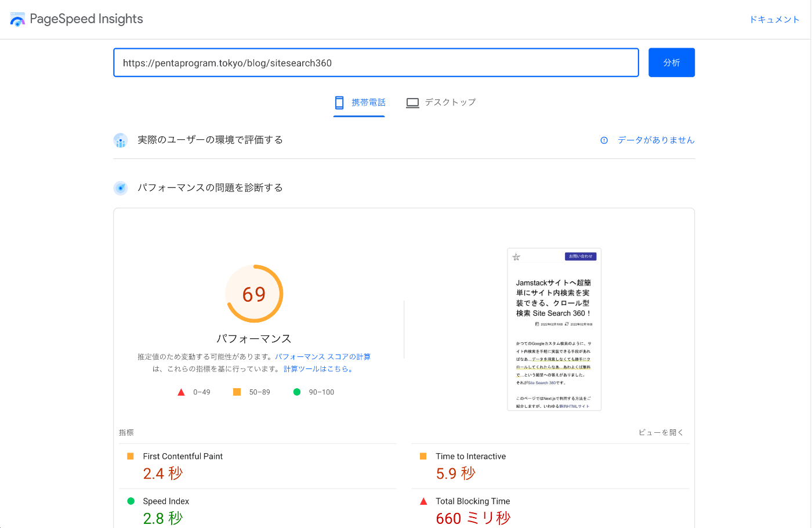Click the page screenshot thumbnail
The height and width of the screenshot is (528, 812).
(x=554, y=330)
